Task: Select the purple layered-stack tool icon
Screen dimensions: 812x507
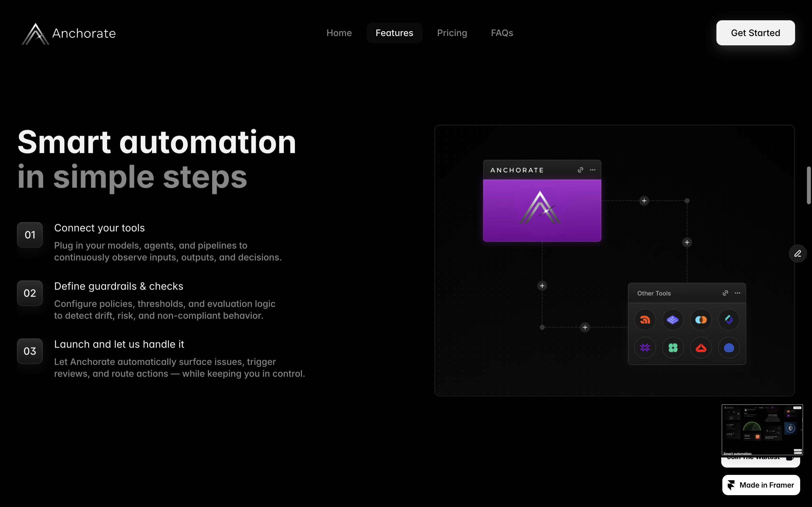Action: 673,320
